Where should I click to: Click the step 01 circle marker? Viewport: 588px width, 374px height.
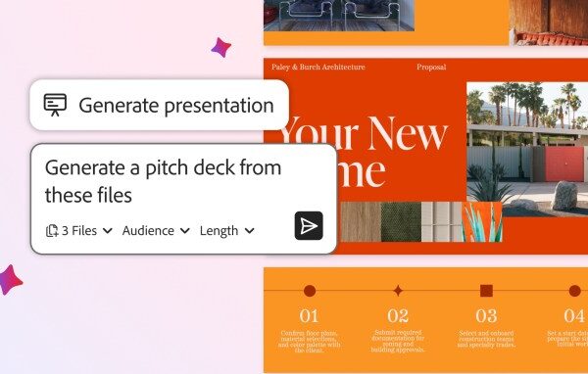[x=310, y=291]
